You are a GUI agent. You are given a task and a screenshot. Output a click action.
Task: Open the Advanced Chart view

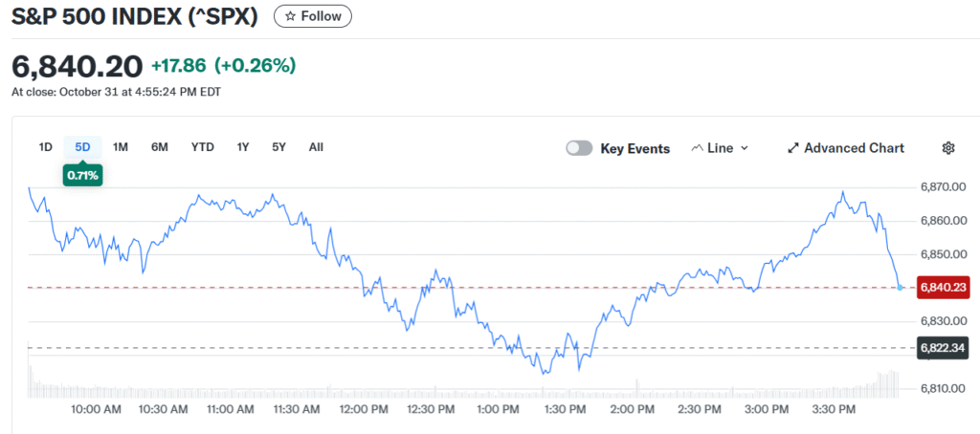845,148
